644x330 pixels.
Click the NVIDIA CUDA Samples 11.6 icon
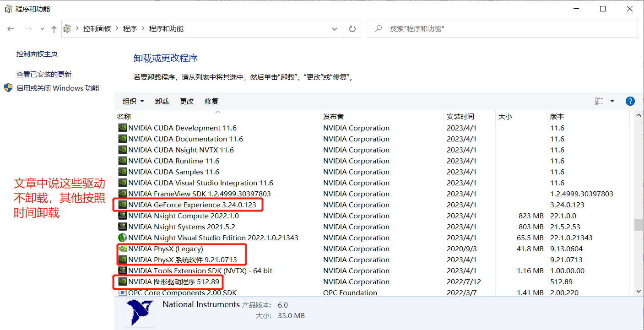pyautogui.click(x=122, y=172)
